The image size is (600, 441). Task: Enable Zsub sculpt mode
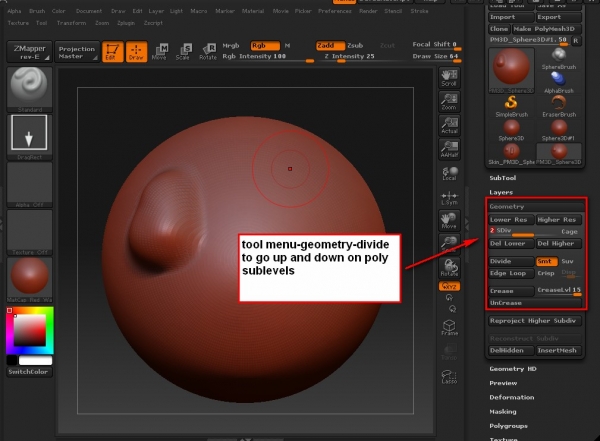tap(355, 46)
